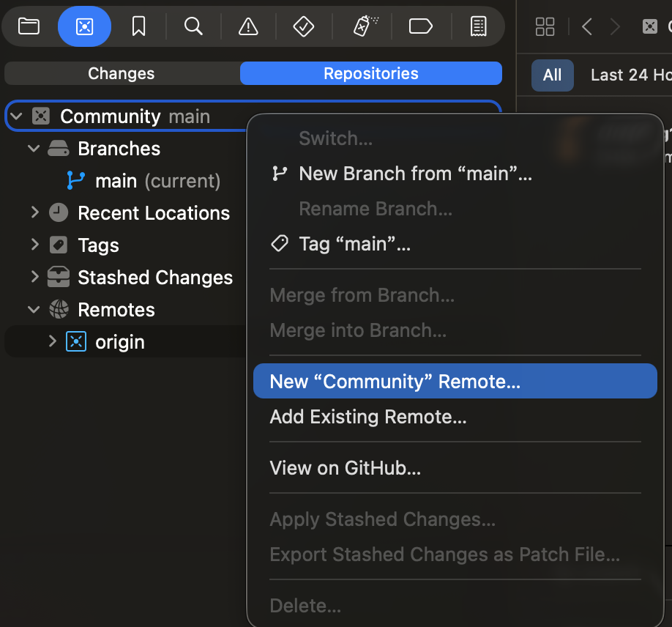Image resolution: width=672 pixels, height=627 pixels.
Task: Switch to the Changes tab
Action: click(121, 73)
